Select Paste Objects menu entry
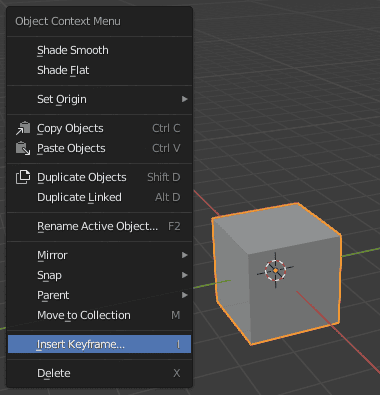380x395 pixels. pos(99,148)
